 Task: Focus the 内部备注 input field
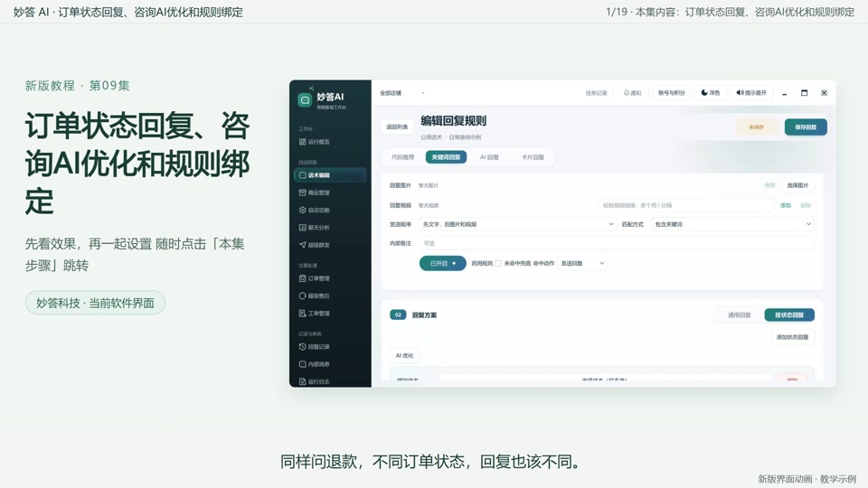616,243
